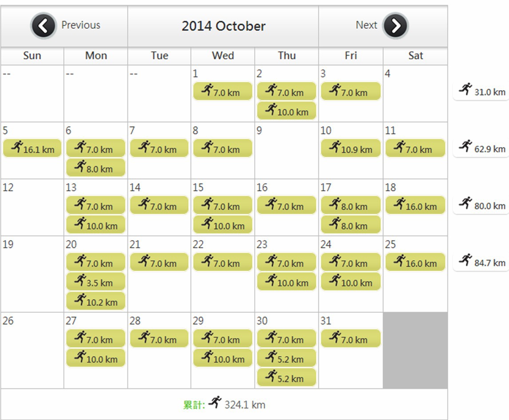Image resolution: width=509 pixels, height=420 pixels.
Task: Open the 10.2 km run on October 20
Action: tap(96, 301)
